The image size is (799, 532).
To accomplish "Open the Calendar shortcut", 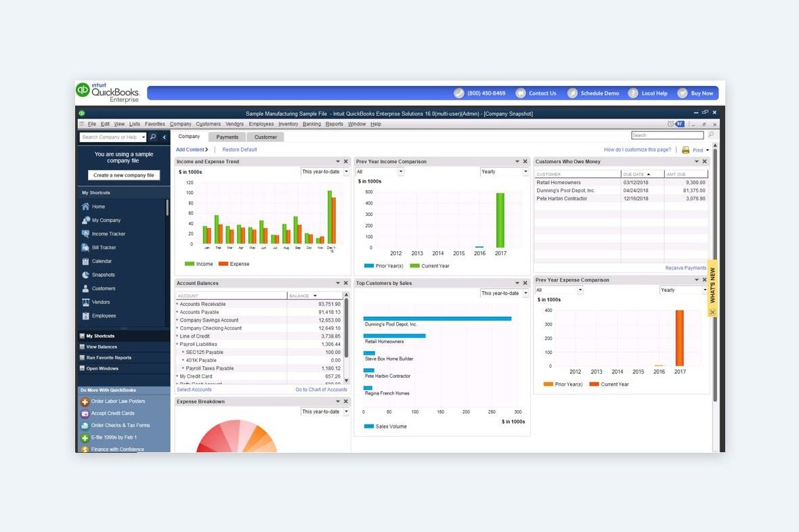I will [x=96, y=261].
